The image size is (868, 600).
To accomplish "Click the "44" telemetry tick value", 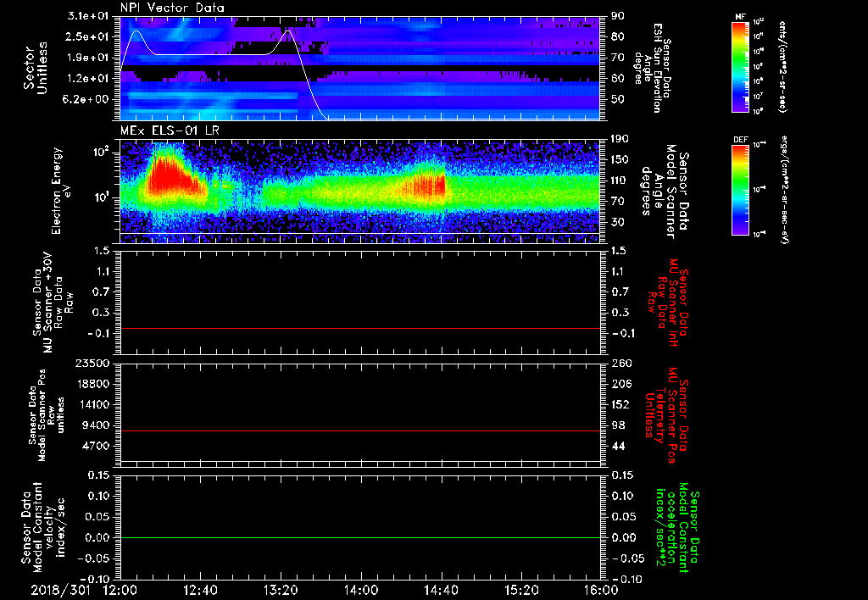I will (x=618, y=446).
